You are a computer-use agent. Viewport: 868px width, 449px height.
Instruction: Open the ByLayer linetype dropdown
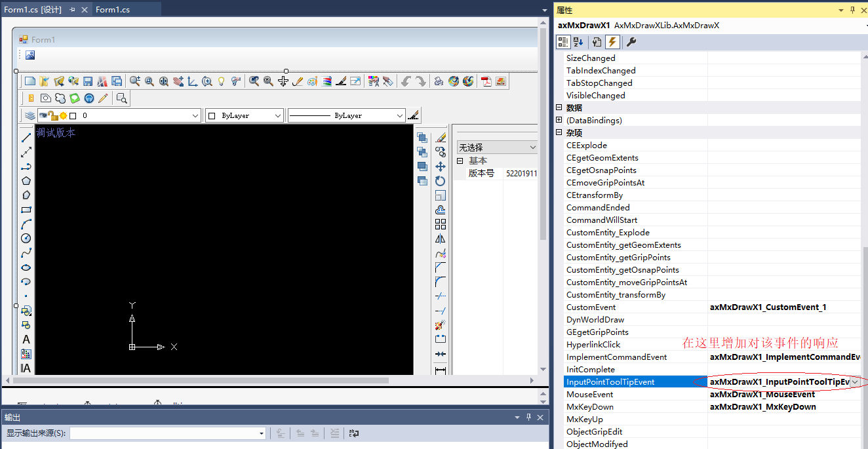coord(400,115)
